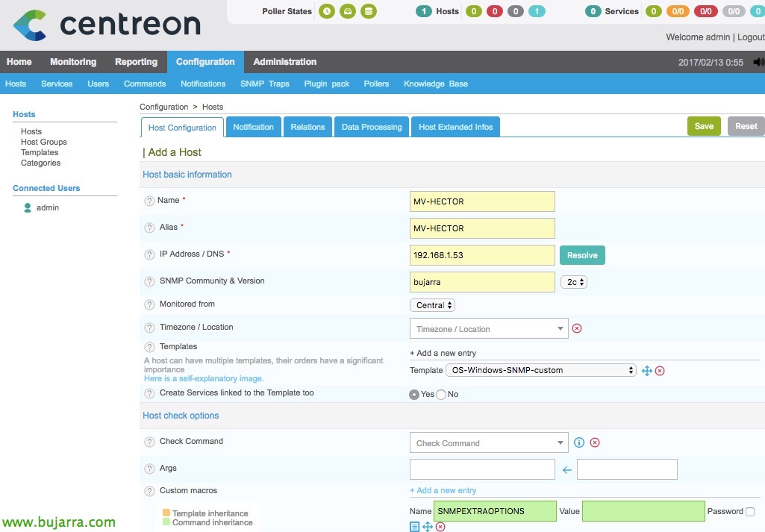Click the Resolve button
This screenshot has height=532, width=765.
click(x=582, y=255)
